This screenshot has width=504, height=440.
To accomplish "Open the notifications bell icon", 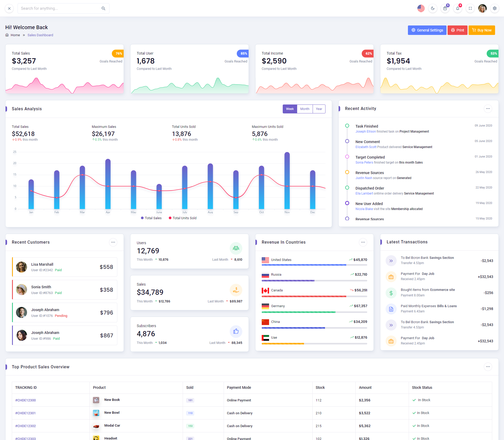I will pos(458,8).
